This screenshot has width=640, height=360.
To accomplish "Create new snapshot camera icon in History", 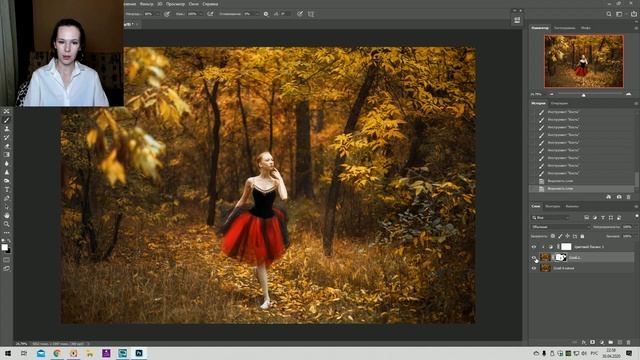I will point(619,197).
